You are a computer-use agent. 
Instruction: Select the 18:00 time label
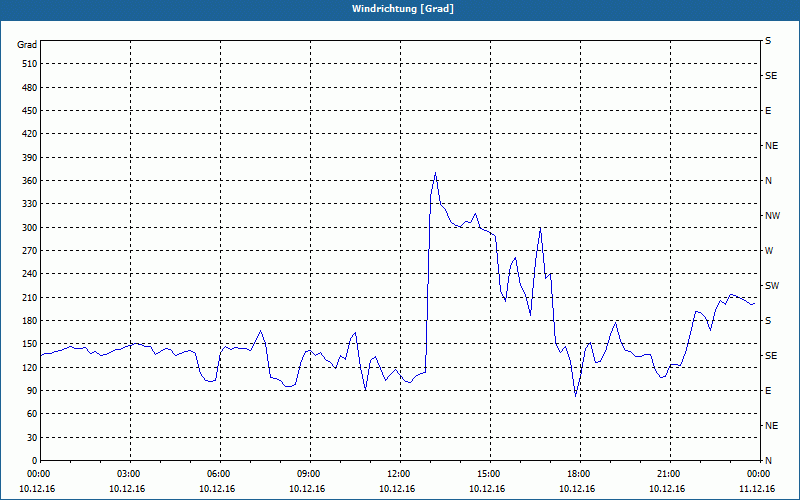580,473
